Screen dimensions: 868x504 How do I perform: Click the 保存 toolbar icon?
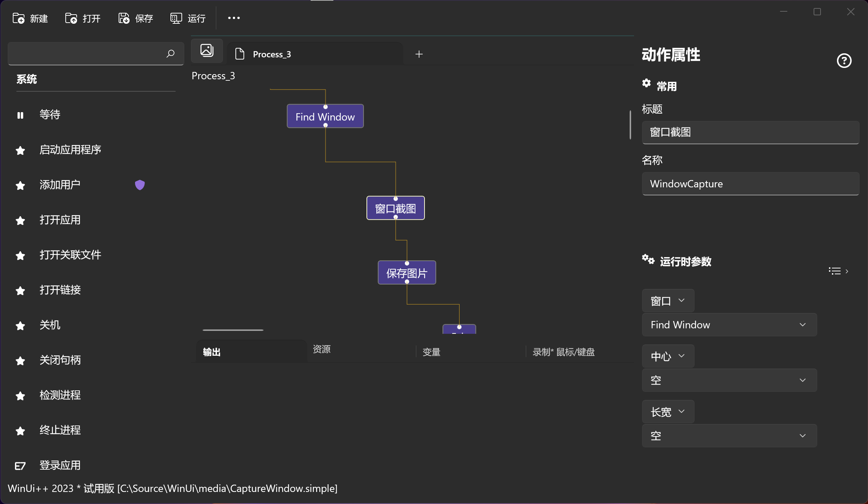[x=123, y=18]
